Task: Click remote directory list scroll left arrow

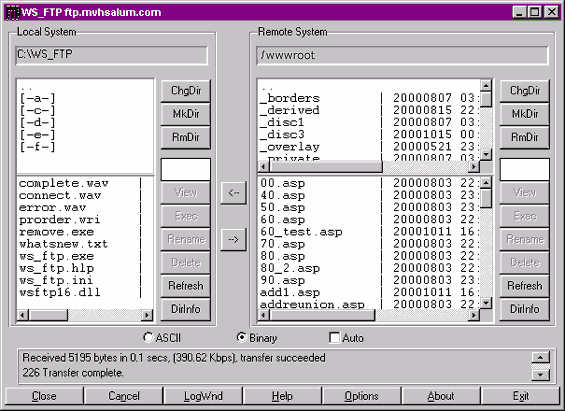Action: point(264,167)
